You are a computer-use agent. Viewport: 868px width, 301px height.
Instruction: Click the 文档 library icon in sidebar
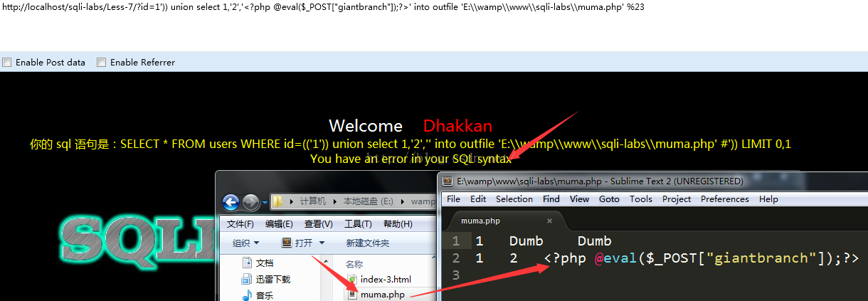click(x=247, y=263)
